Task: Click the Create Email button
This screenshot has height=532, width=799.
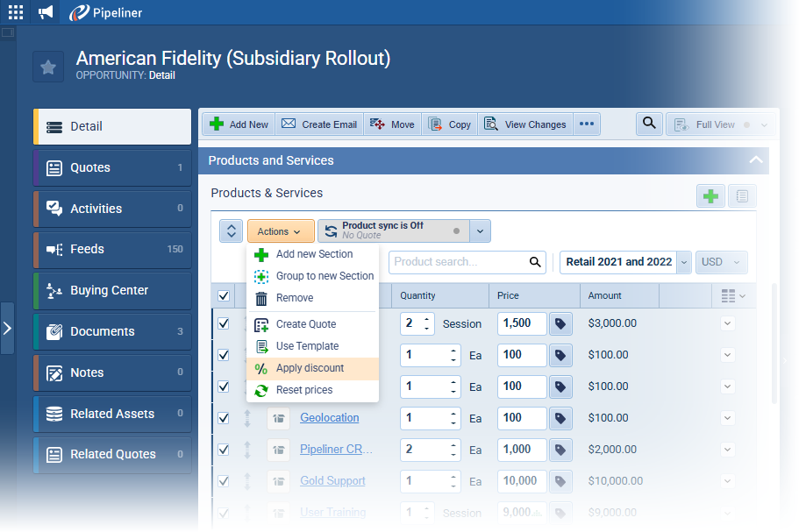Action: pos(319,124)
